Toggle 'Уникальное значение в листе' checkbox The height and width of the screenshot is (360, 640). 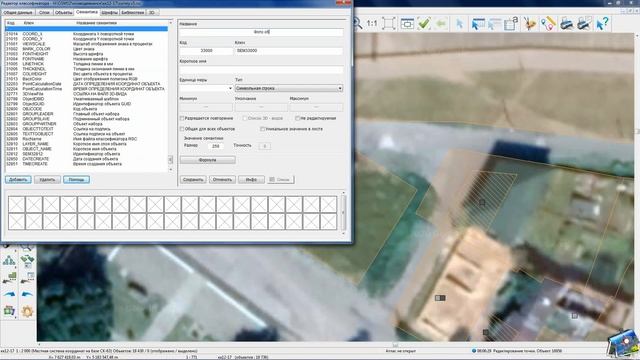[x=262, y=129]
